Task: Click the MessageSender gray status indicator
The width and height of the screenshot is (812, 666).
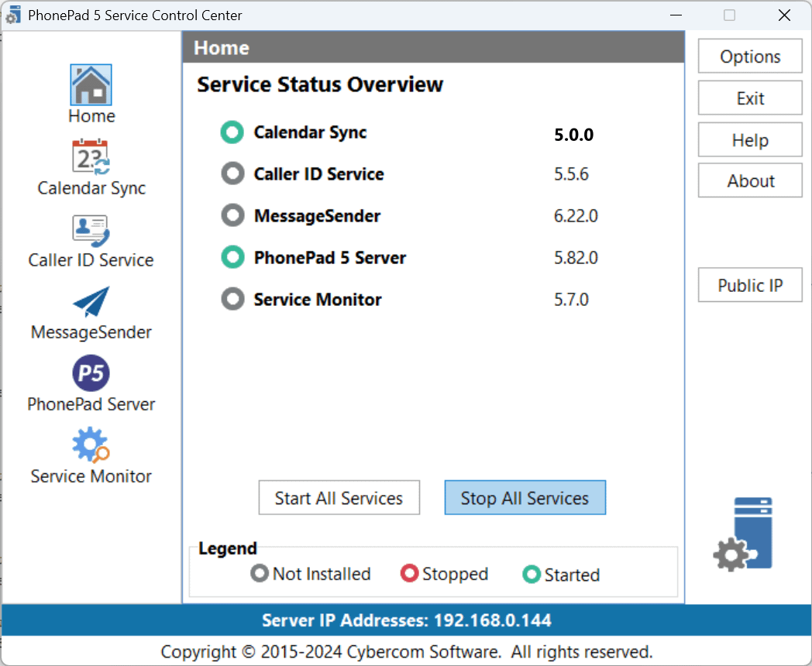Action: 232,215
